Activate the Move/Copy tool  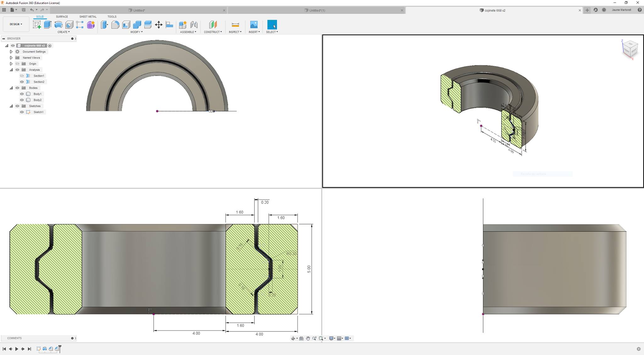click(159, 25)
